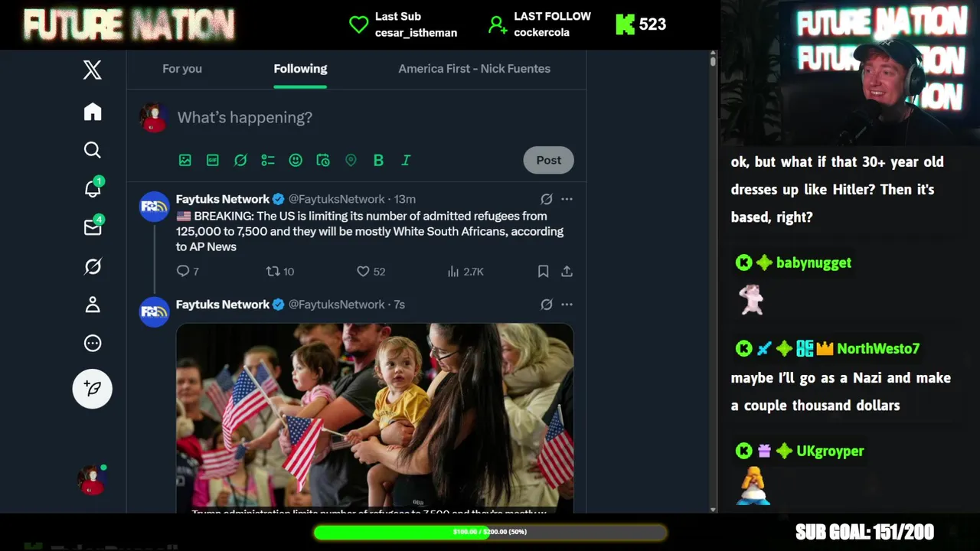This screenshot has height=551, width=980.
Task: Open Explore search icon in sidebar
Action: click(93, 150)
